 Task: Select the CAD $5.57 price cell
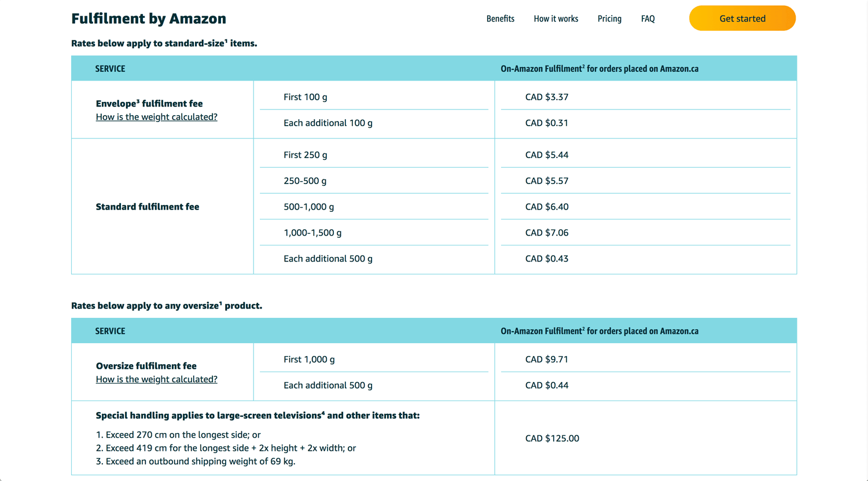click(x=547, y=181)
